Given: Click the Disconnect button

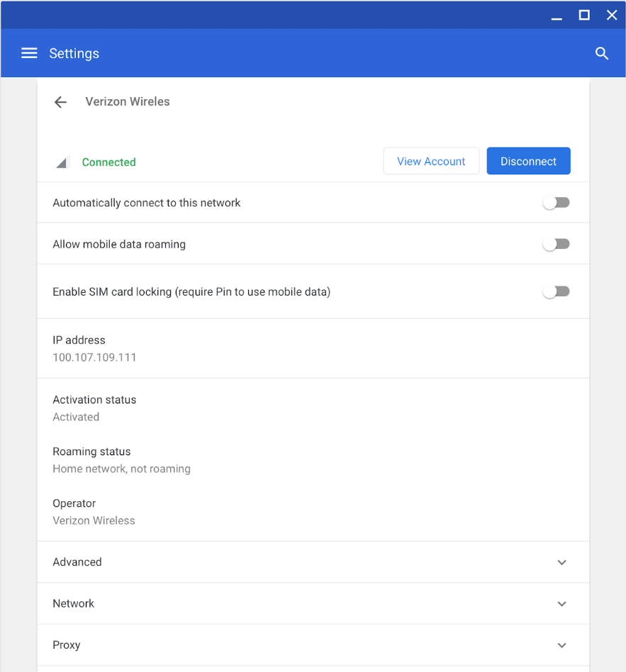Looking at the screenshot, I should tap(528, 161).
